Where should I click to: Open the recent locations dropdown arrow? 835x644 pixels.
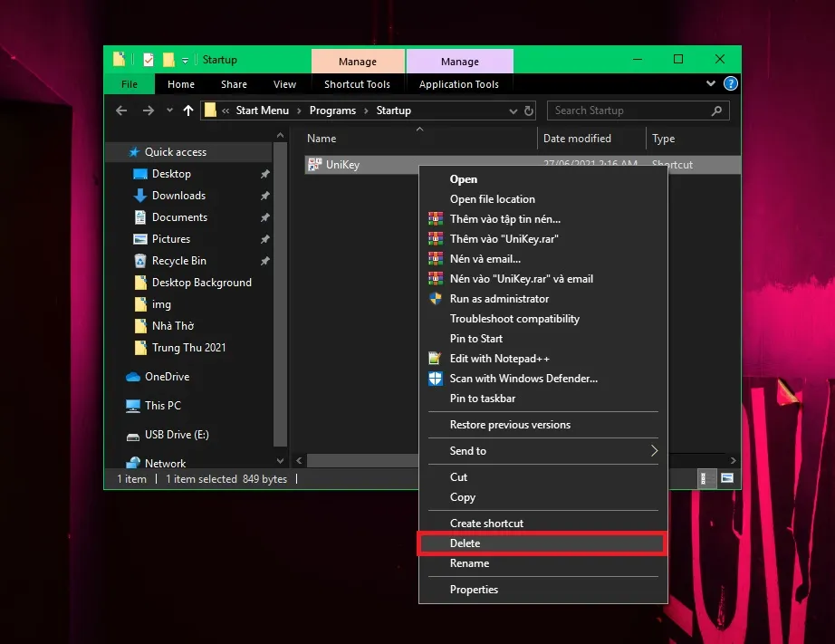coord(168,111)
